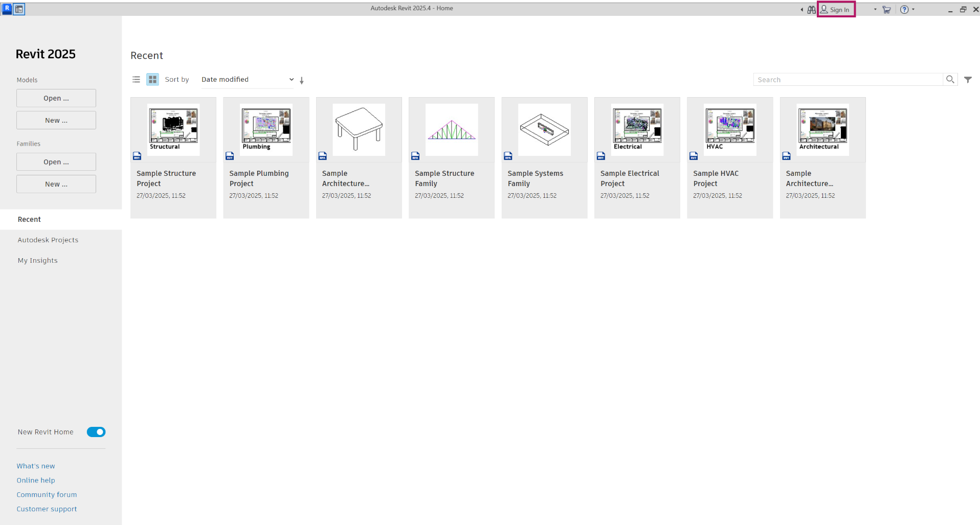Open the filter funnel icon

968,80
